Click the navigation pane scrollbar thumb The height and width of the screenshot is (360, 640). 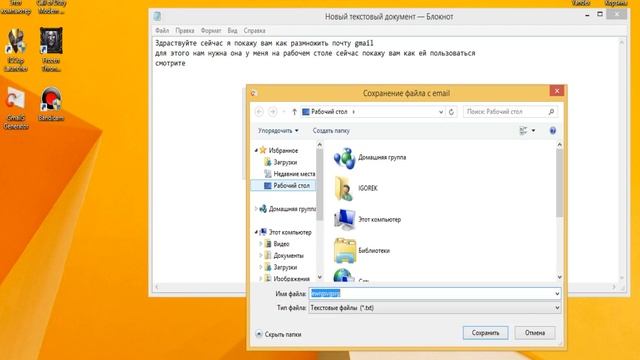[320, 184]
